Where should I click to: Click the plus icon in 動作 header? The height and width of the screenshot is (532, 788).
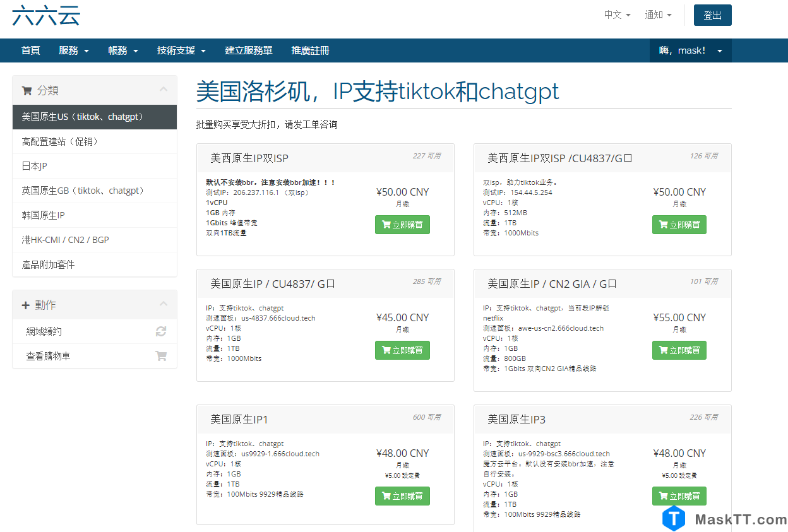[26, 305]
